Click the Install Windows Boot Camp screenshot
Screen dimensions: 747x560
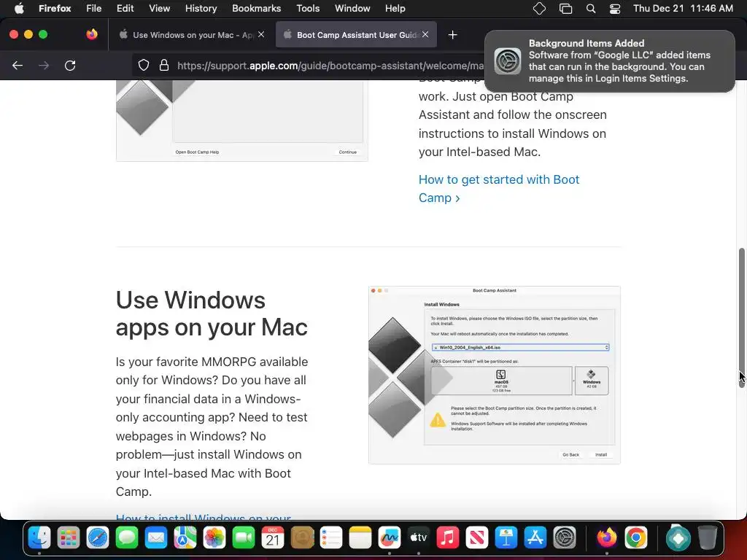point(495,375)
